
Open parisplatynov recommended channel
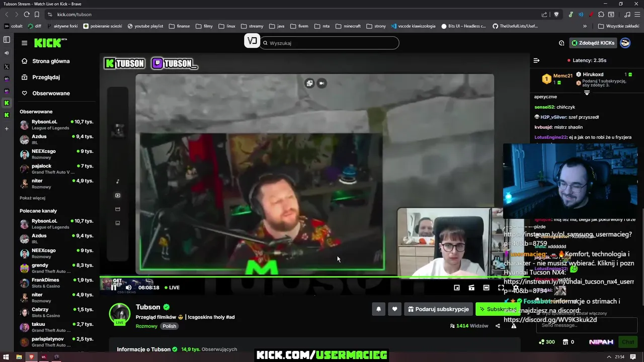[57, 342]
